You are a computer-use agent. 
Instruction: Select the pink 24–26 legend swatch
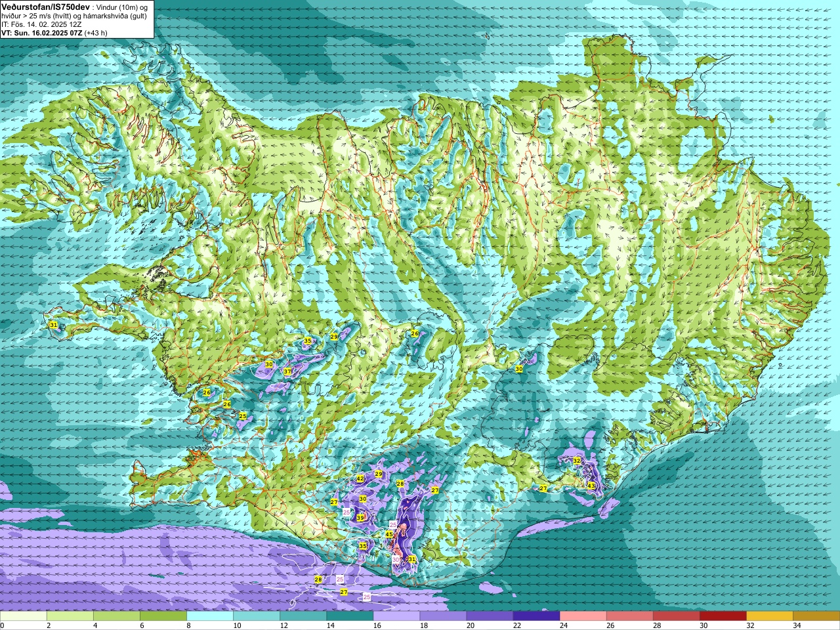click(x=583, y=616)
